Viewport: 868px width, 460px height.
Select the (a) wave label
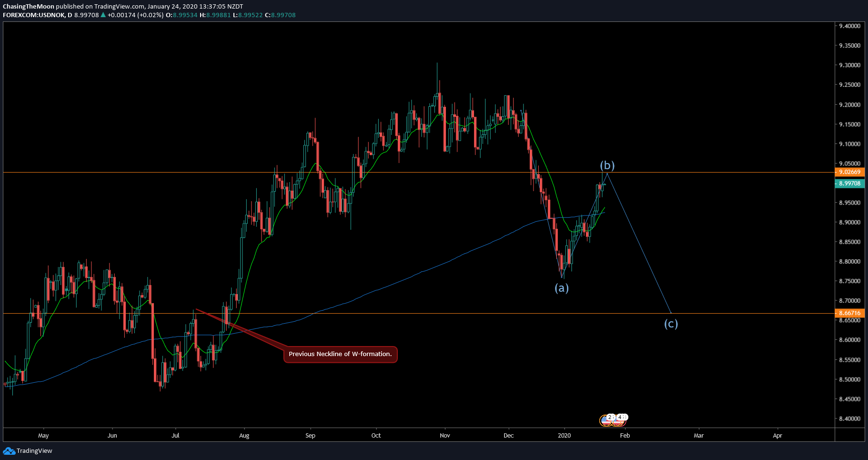[562, 288]
